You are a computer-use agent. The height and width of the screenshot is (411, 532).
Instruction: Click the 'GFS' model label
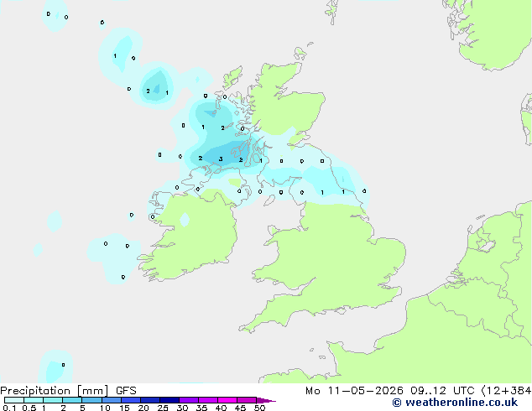click(x=126, y=391)
